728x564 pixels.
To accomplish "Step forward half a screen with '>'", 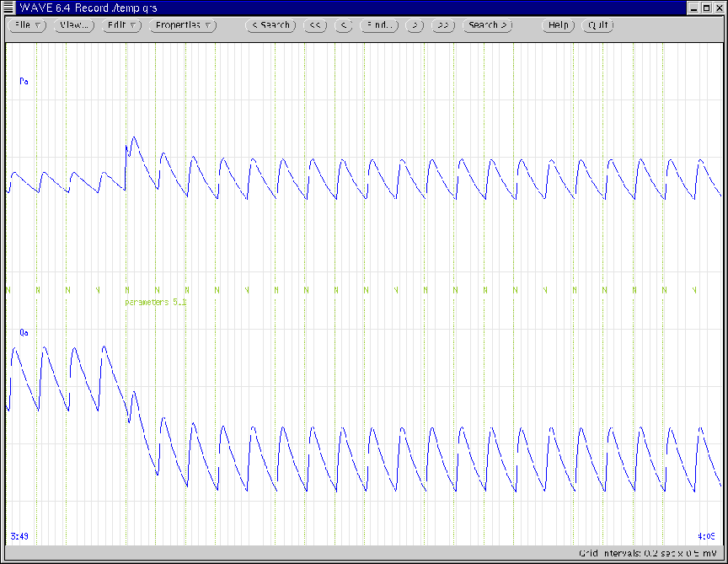I will 414,25.
